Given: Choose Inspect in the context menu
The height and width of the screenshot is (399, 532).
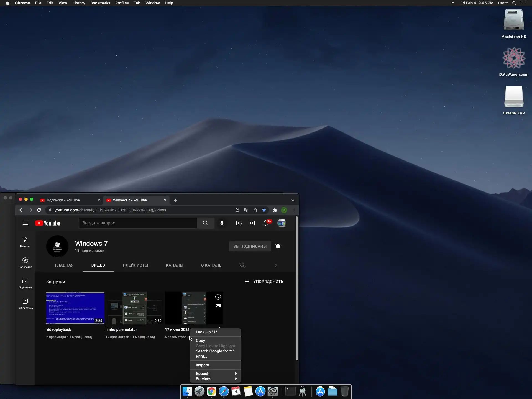Looking at the screenshot, I should coord(202,365).
